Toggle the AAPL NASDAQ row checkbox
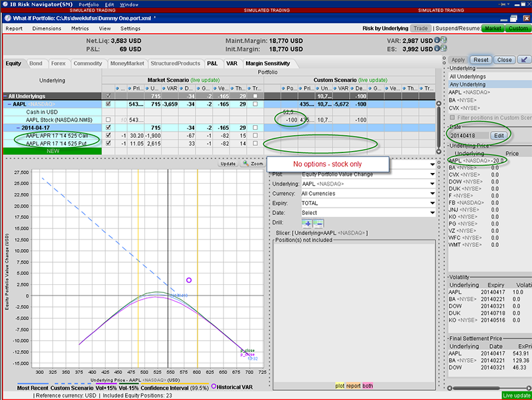 coord(108,104)
